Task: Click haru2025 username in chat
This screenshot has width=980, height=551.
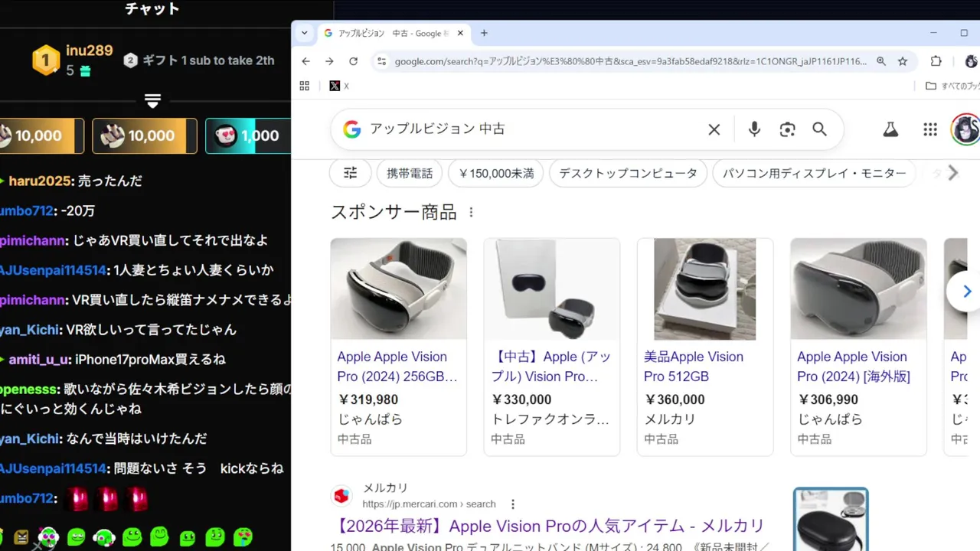Action: [39, 181]
